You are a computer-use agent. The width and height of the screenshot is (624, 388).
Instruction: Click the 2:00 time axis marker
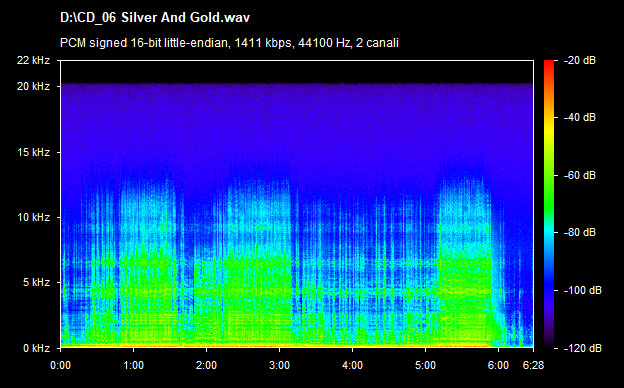(x=206, y=365)
